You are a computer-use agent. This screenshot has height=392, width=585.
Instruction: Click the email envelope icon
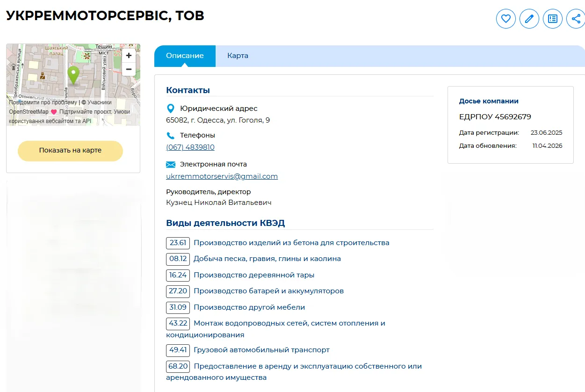[171, 165]
